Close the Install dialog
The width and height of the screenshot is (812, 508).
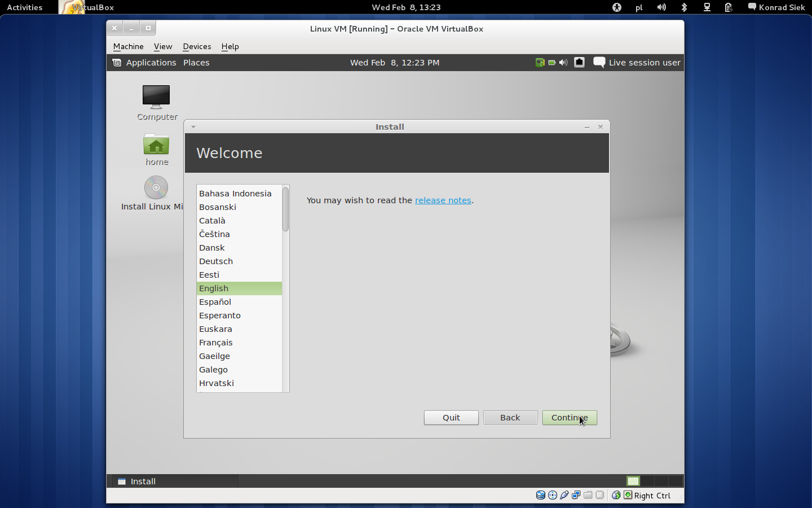601,127
